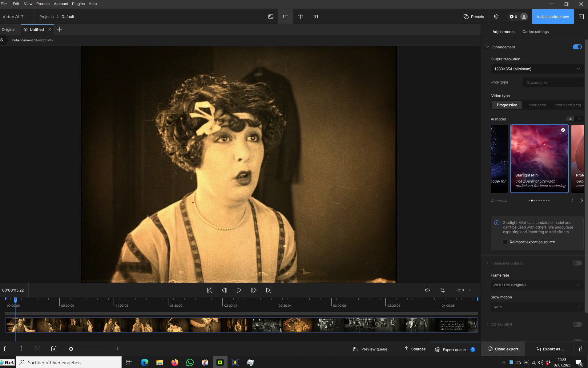Viewport: 588px width, 368px height.
Task: Select the side-by-side comparison view icon
Action: pyautogui.click(x=315, y=17)
